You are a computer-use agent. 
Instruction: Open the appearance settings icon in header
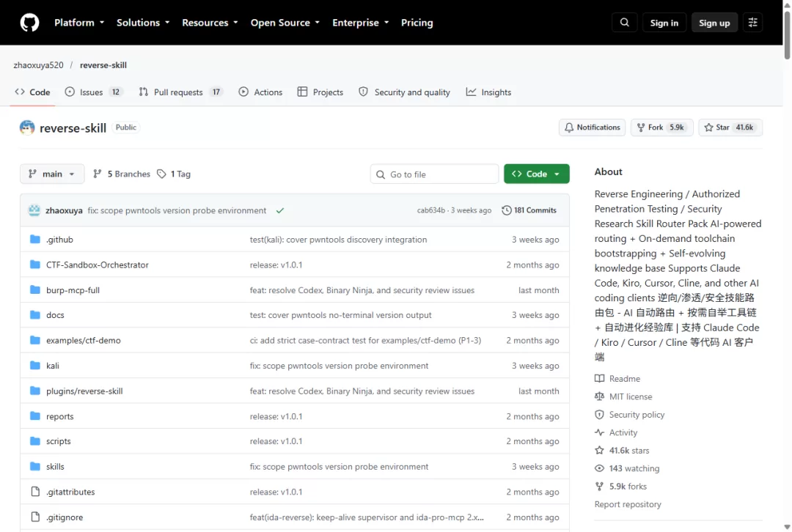[752, 23]
